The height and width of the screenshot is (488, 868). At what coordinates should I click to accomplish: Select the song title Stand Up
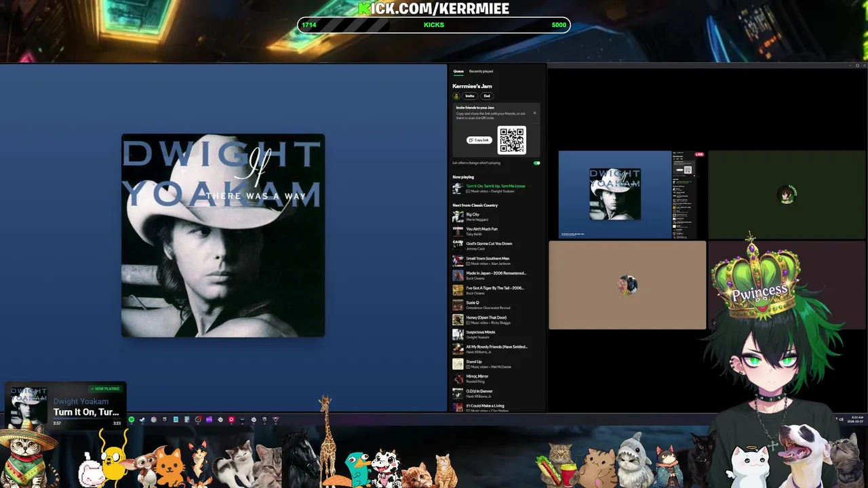point(474,361)
